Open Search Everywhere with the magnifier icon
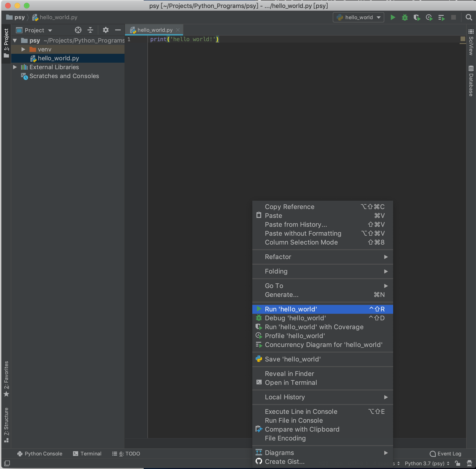 pos(468,17)
